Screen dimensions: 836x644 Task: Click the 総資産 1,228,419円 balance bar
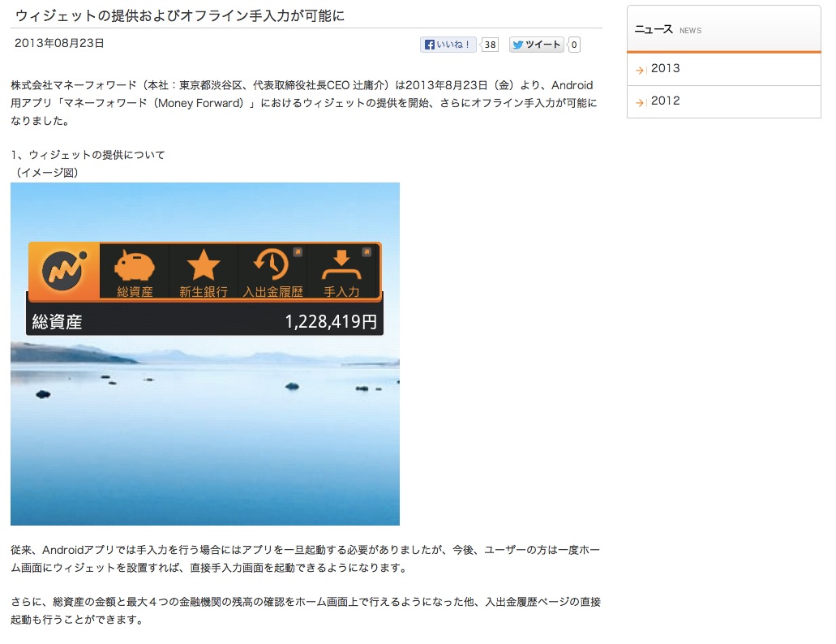(x=204, y=321)
